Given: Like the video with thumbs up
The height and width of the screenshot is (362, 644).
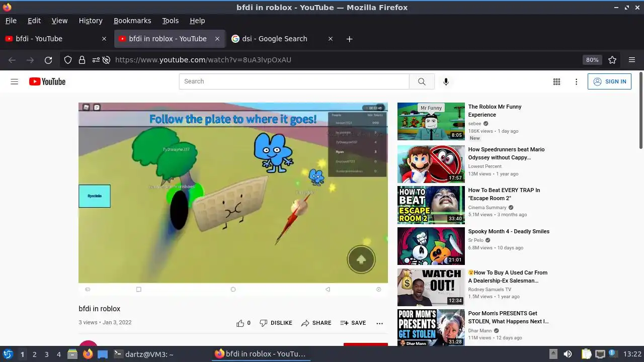Looking at the screenshot, I should [240, 323].
